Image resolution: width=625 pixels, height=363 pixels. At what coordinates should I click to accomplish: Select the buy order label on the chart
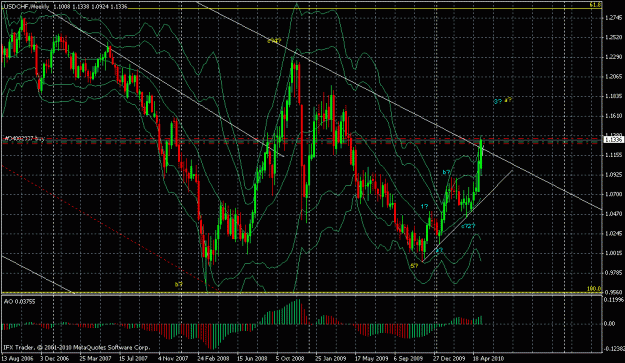pyautogui.click(x=24, y=139)
